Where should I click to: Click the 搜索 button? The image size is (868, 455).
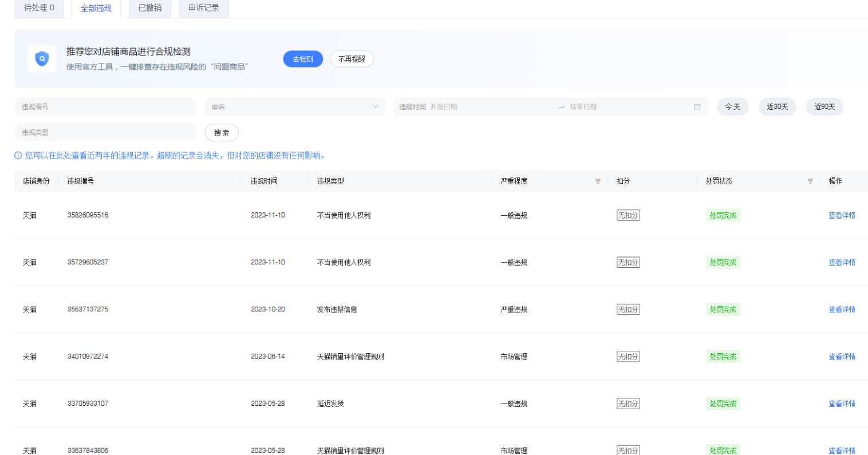[x=222, y=133]
